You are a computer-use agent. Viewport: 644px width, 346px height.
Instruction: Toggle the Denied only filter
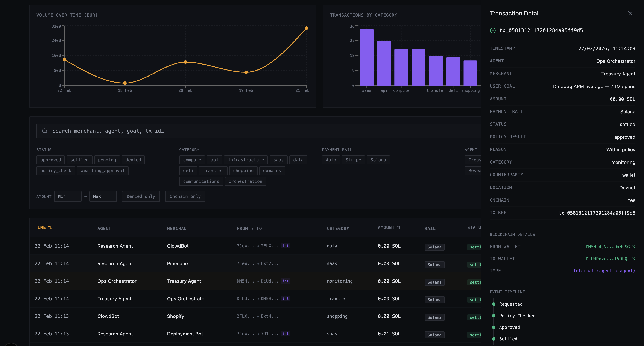coord(141,196)
